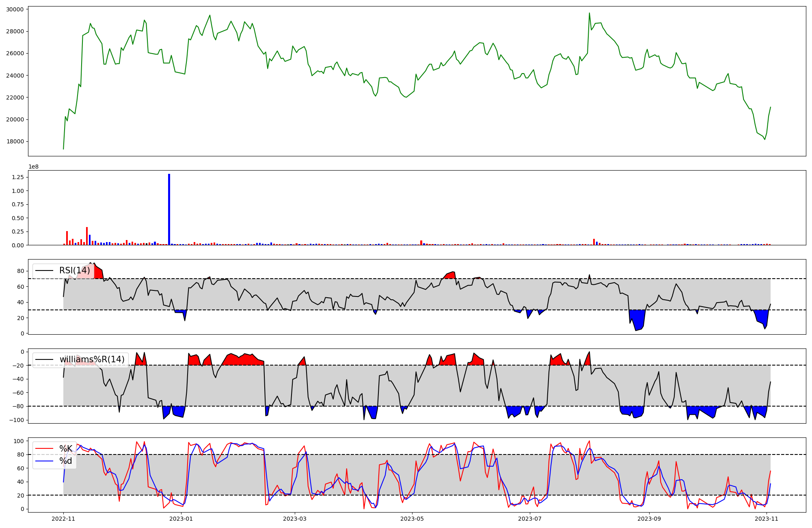
Task: Click the %K text in stochastic legend
Action: 66,448
